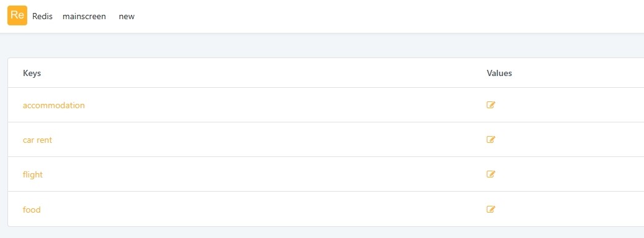The width and height of the screenshot is (644, 238).
Task: Edit the car rent key value
Action: 491,140
